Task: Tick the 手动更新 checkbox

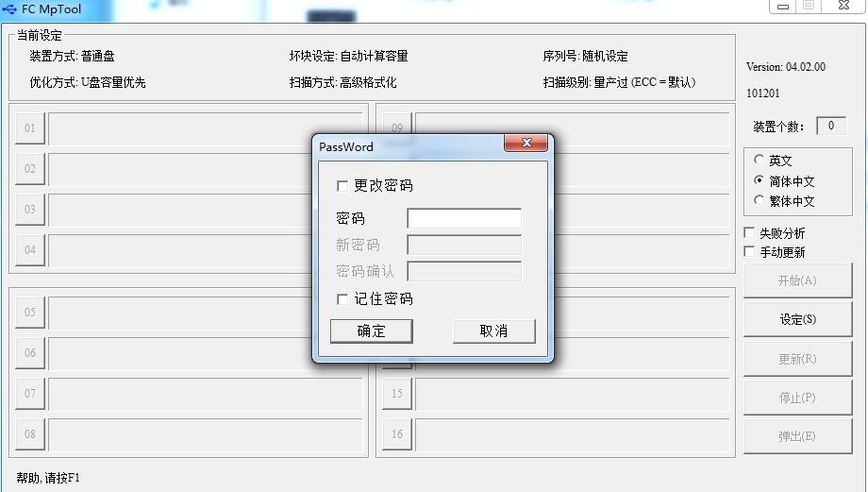Action: (x=749, y=252)
